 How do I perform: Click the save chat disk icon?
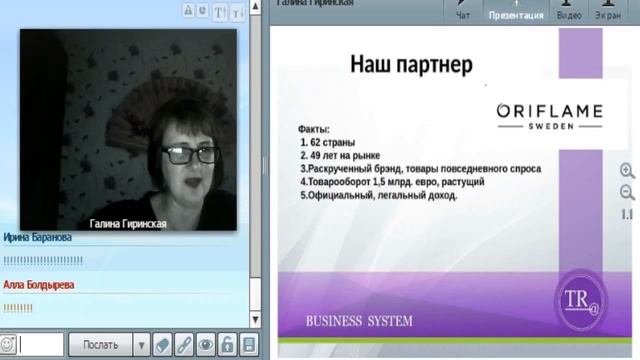[x=249, y=345]
